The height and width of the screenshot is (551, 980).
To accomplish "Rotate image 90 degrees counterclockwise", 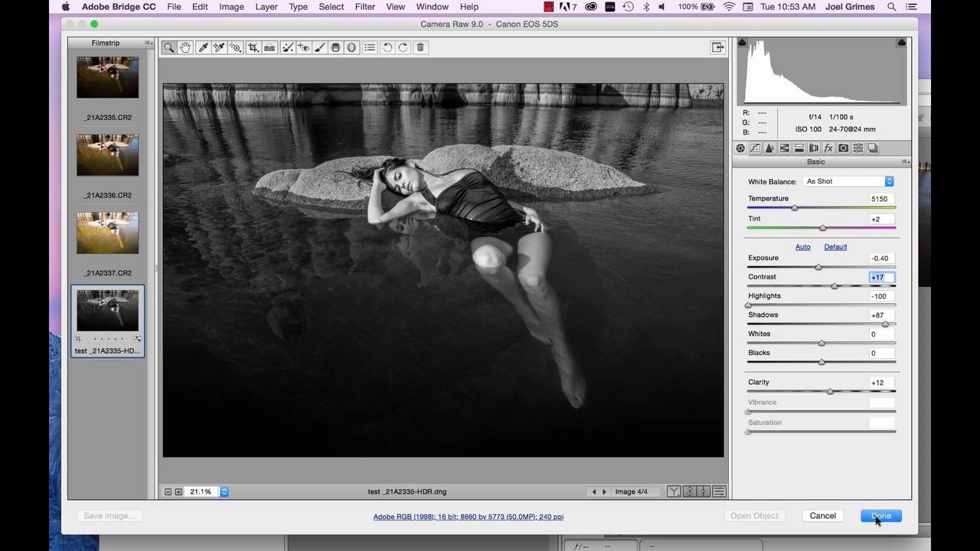I will point(387,47).
